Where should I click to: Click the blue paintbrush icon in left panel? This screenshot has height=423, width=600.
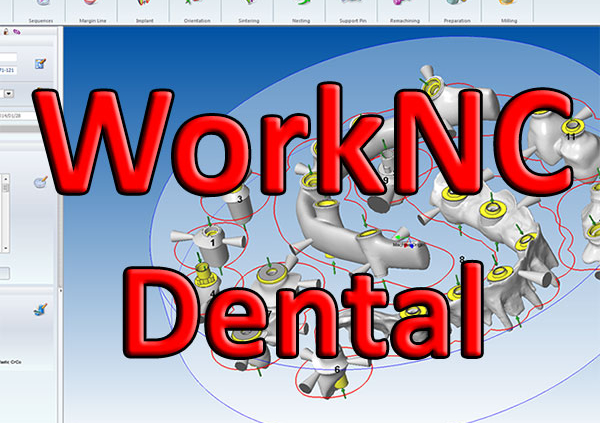(x=40, y=309)
